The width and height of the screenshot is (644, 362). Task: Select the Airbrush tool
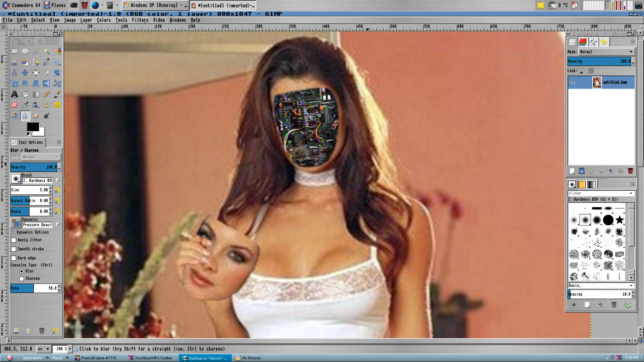(25, 105)
